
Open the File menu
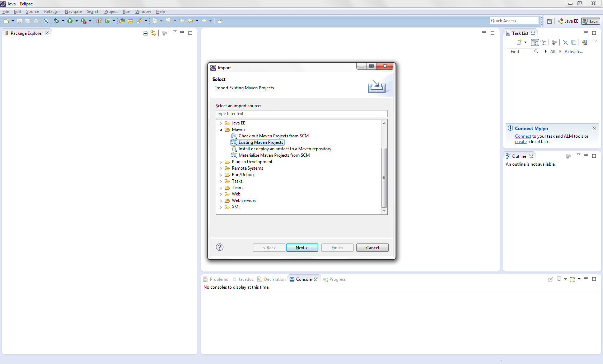pyautogui.click(x=6, y=11)
